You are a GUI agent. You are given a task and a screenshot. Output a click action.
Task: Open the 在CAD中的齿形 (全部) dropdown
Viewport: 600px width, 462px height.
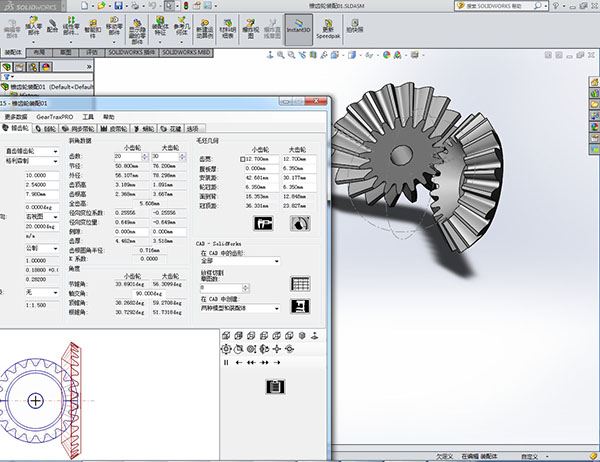240,261
